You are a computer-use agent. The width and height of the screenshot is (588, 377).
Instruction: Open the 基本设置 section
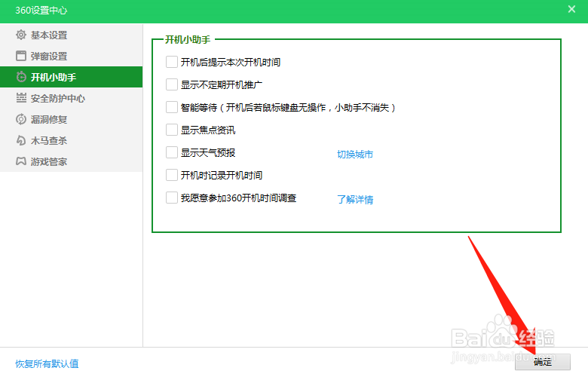[72, 35]
